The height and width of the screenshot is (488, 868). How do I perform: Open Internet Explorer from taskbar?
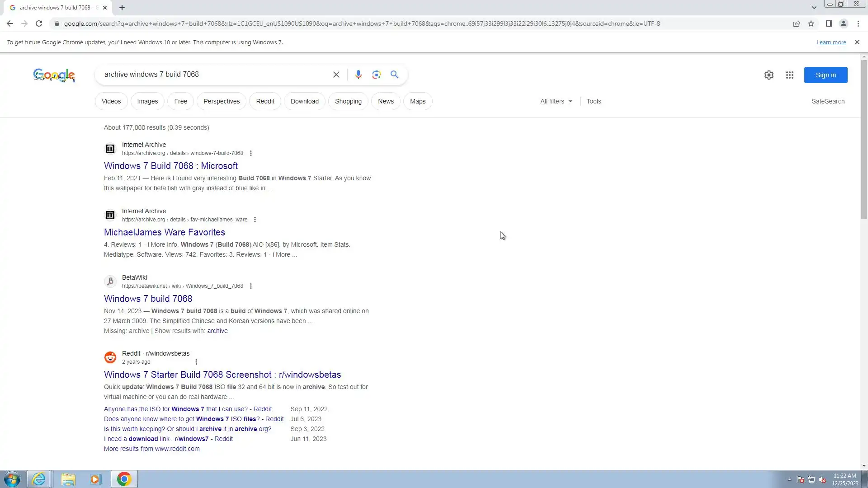tap(39, 479)
